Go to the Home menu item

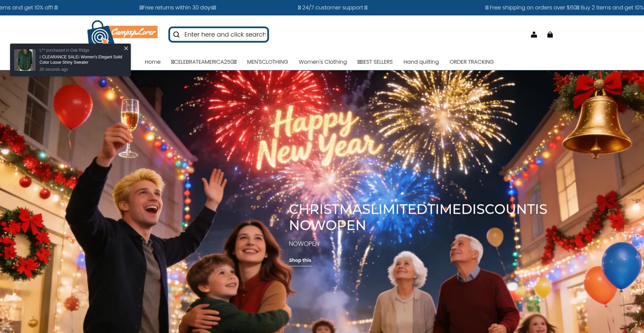coord(153,62)
